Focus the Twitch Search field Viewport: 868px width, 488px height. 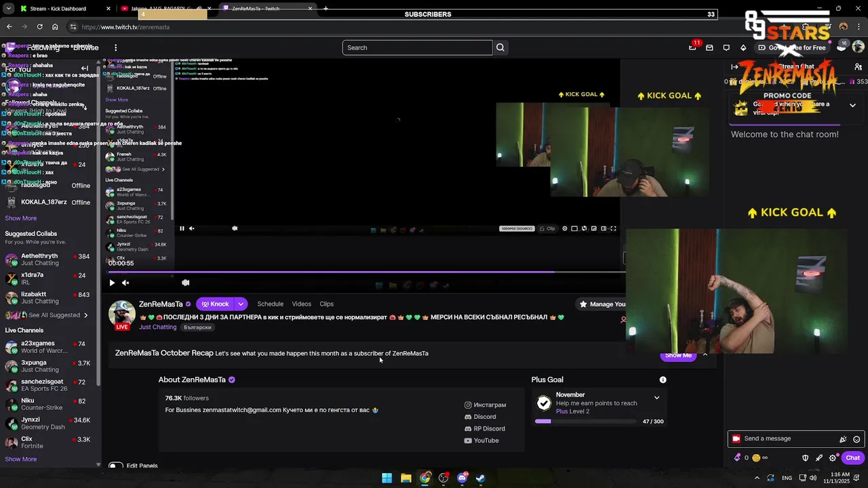[417, 47]
